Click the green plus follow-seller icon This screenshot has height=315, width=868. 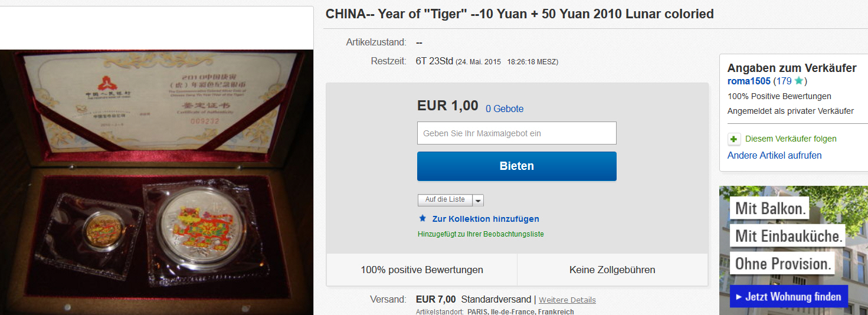733,139
